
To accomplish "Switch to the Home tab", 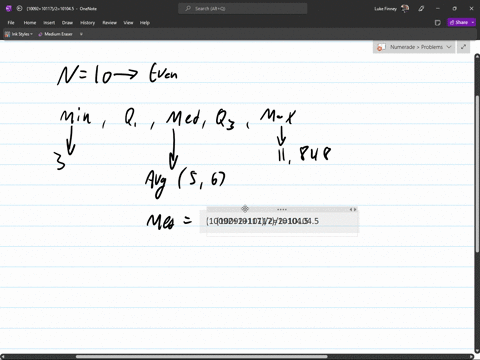I will [30, 23].
